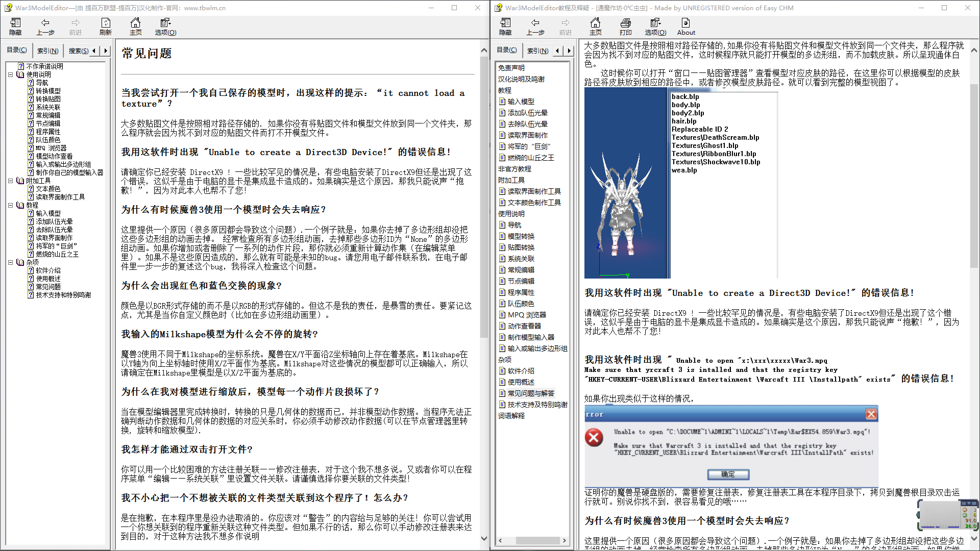Select 目录(C) tab in right window
This screenshot has height=551, width=980.
507,50
